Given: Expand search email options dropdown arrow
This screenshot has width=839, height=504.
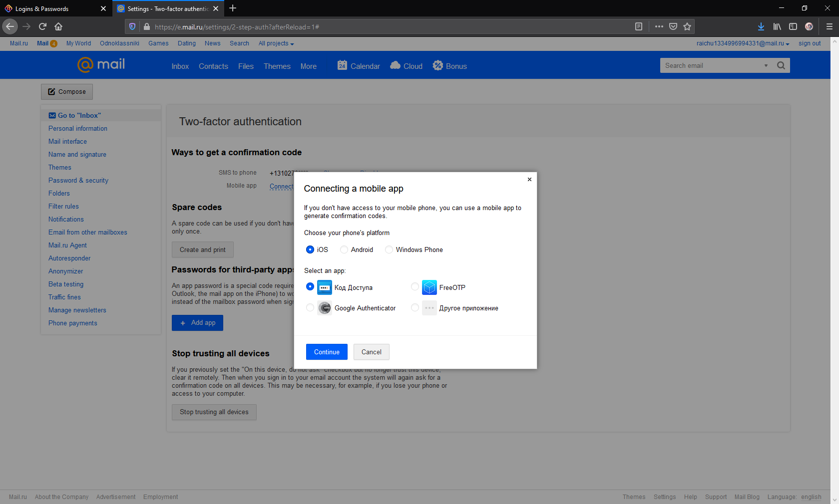Looking at the screenshot, I should coord(766,65).
